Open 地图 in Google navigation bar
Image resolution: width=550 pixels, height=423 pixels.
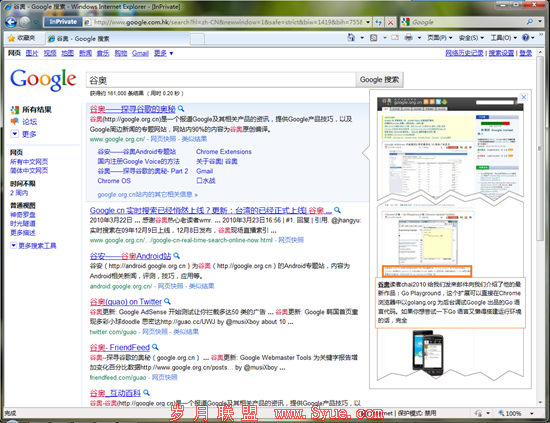(67, 53)
